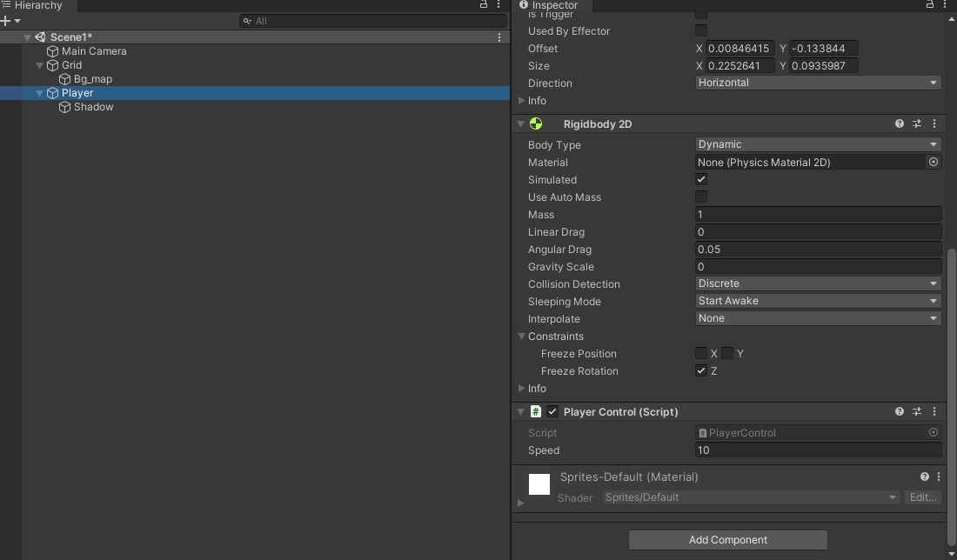The height and width of the screenshot is (560, 957).
Task: Uncheck Freeze Rotation Z
Action: pos(700,371)
